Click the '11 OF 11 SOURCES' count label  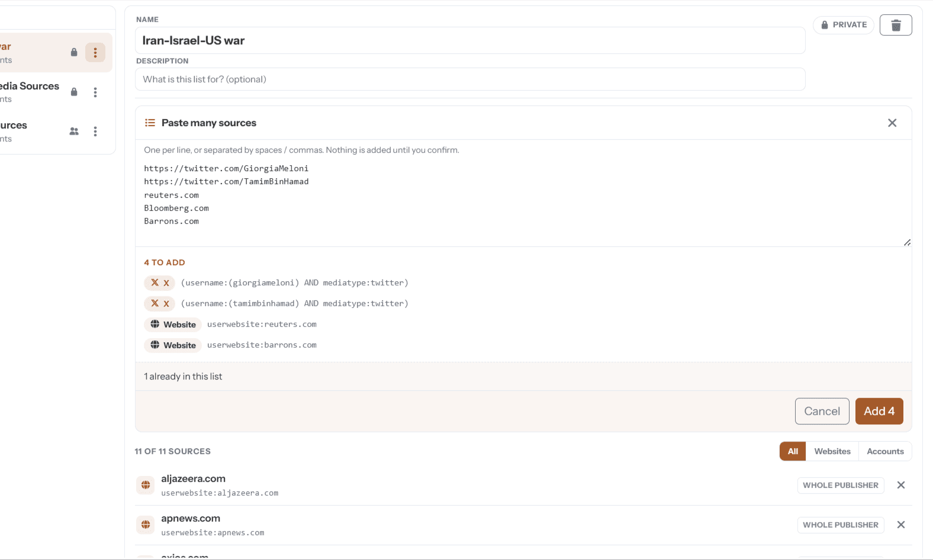172,451
